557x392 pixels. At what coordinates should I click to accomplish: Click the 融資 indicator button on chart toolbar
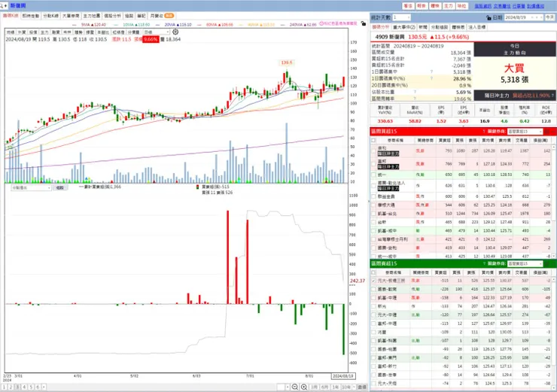click(x=56, y=32)
